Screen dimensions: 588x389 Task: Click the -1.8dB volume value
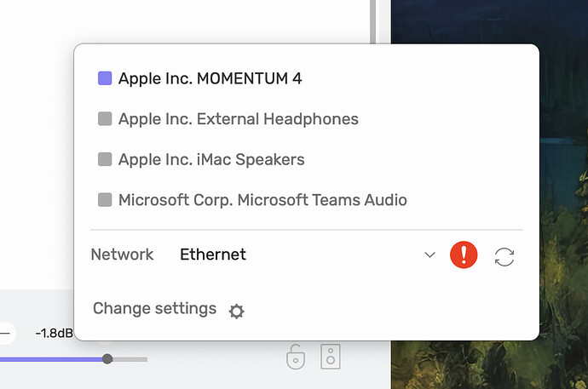54,333
